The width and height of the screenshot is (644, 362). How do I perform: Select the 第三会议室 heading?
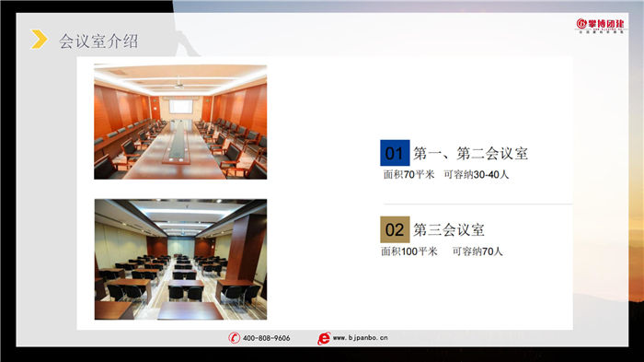coord(449,229)
